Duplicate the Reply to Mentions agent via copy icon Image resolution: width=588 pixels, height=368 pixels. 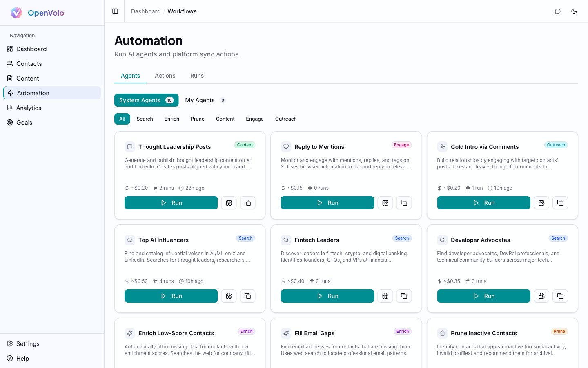404,203
